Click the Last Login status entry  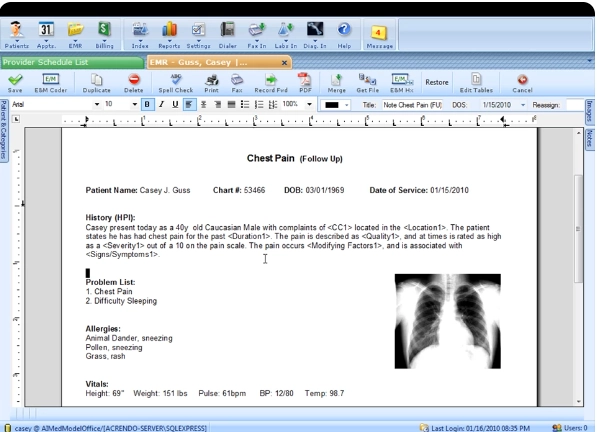pos(475,428)
